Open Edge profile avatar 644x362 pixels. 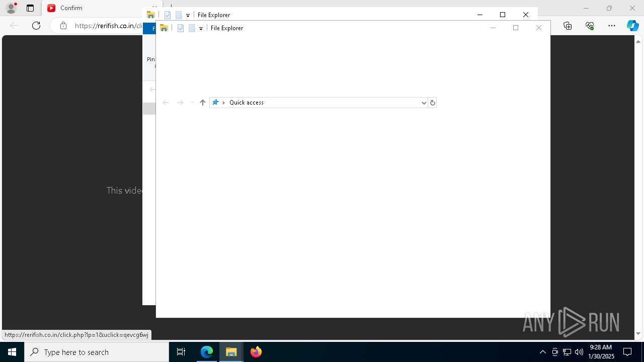coord(11,8)
